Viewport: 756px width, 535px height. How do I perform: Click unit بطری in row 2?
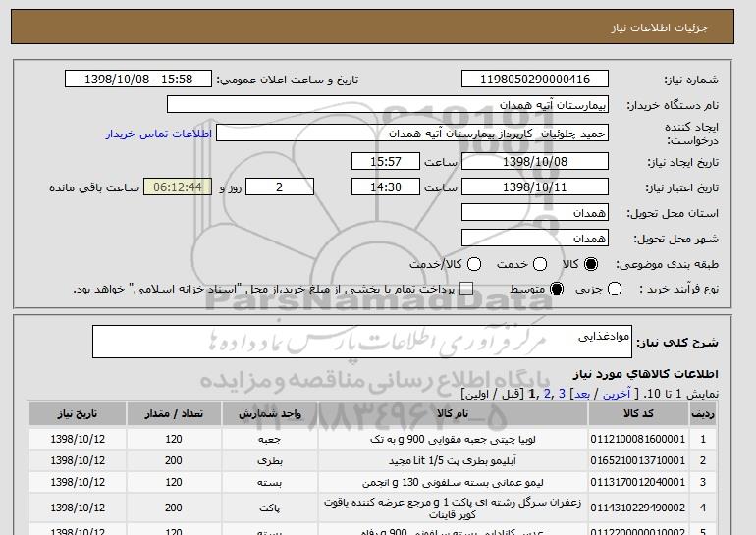pos(270,461)
